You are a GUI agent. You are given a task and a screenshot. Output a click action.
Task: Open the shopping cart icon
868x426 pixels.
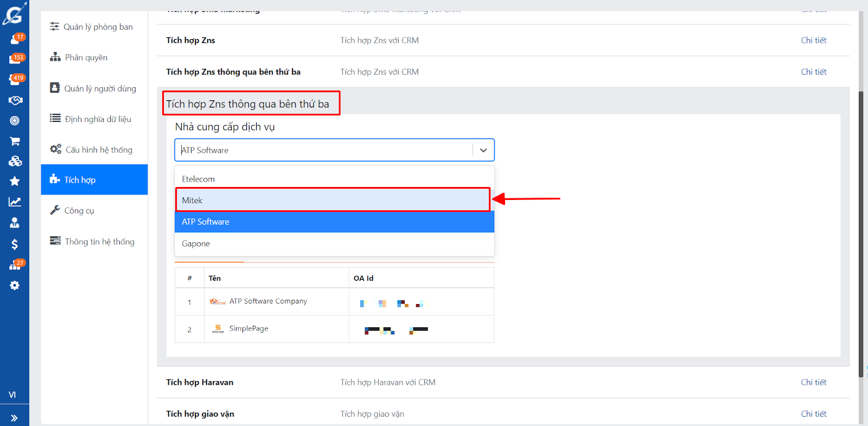[15, 141]
